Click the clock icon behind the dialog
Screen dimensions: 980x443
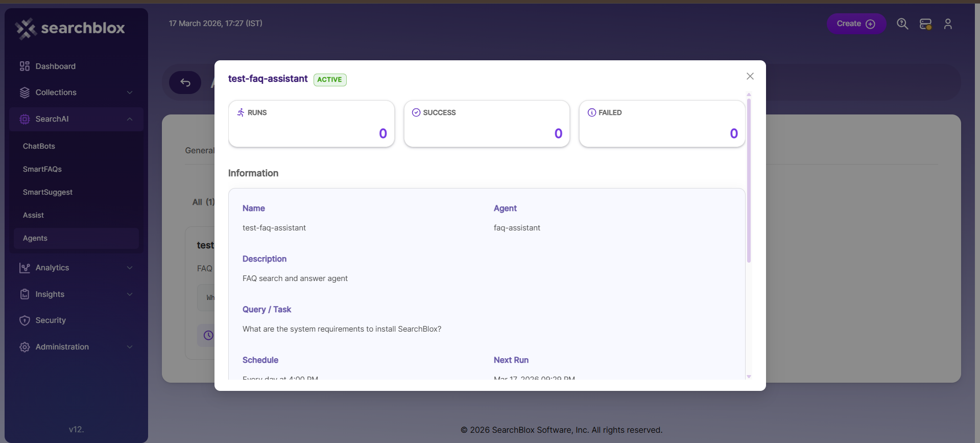208,335
